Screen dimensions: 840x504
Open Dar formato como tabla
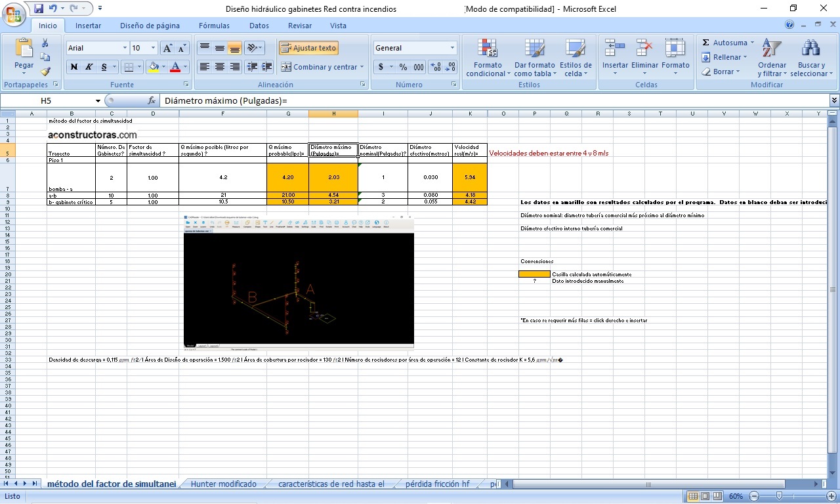tap(534, 58)
